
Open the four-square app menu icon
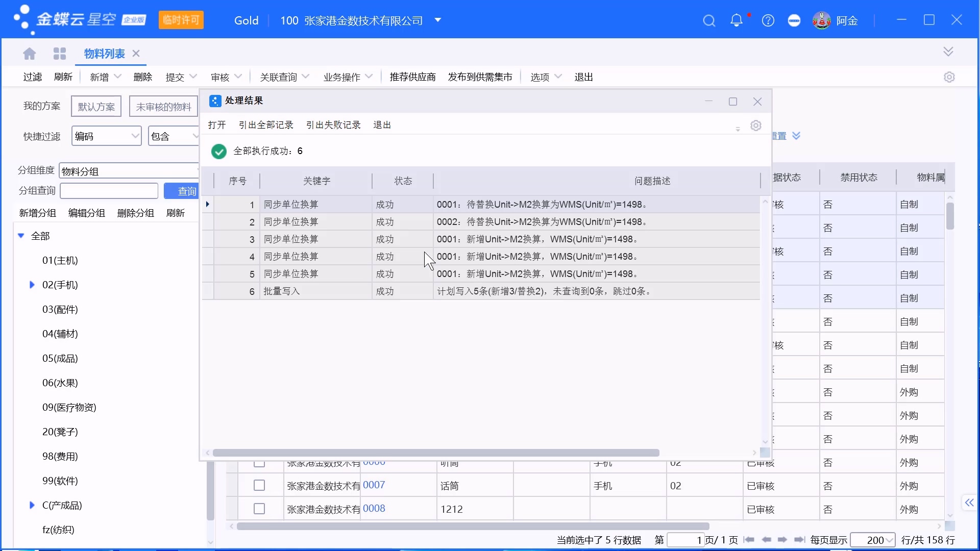(x=60, y=54)
